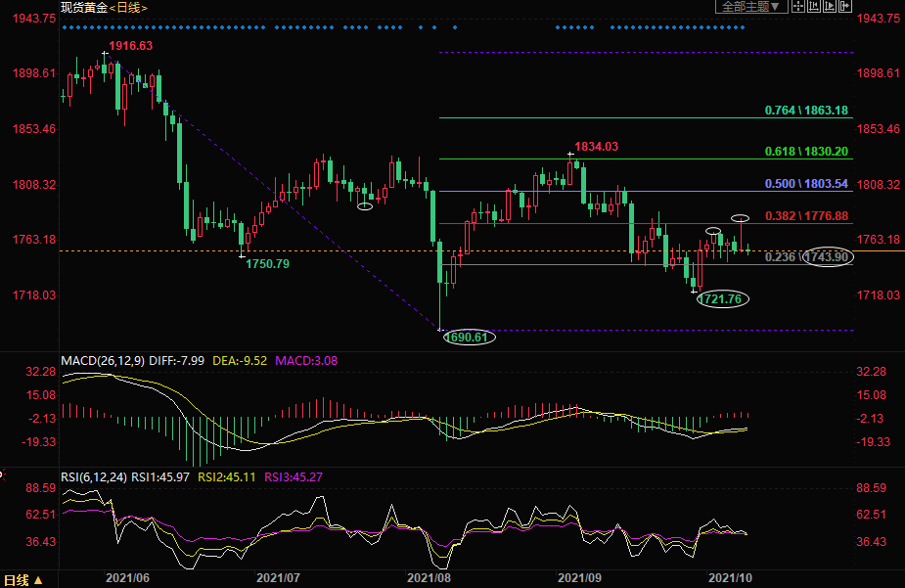The width and height of the screenshot is (905, 588).
Task: Click the circled 1721.76 low marker
Action: click(722, 298)
